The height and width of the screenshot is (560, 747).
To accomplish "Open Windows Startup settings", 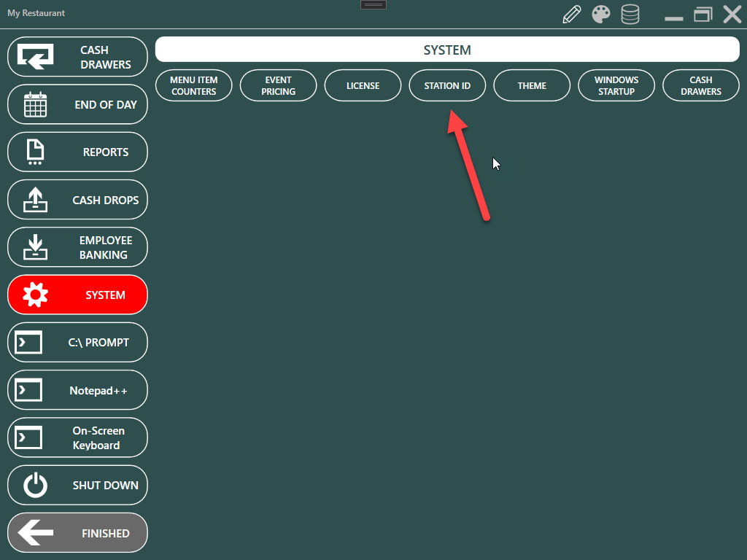I will pyautogui.click(x=616, y=86).
